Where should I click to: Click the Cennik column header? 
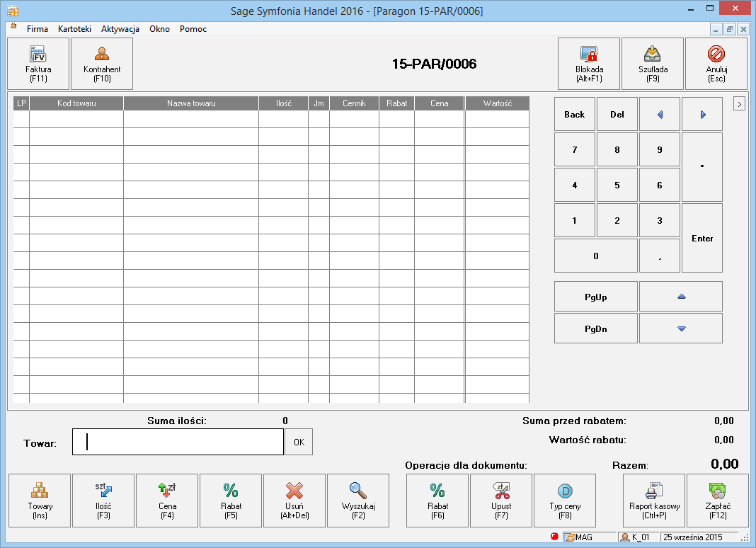pos(355,103)
